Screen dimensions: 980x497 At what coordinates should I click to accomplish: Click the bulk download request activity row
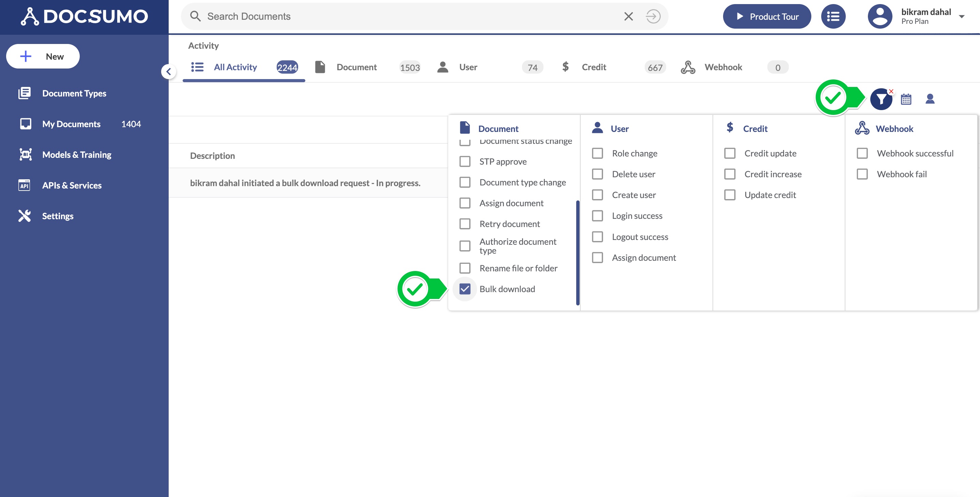coord(308,183)
